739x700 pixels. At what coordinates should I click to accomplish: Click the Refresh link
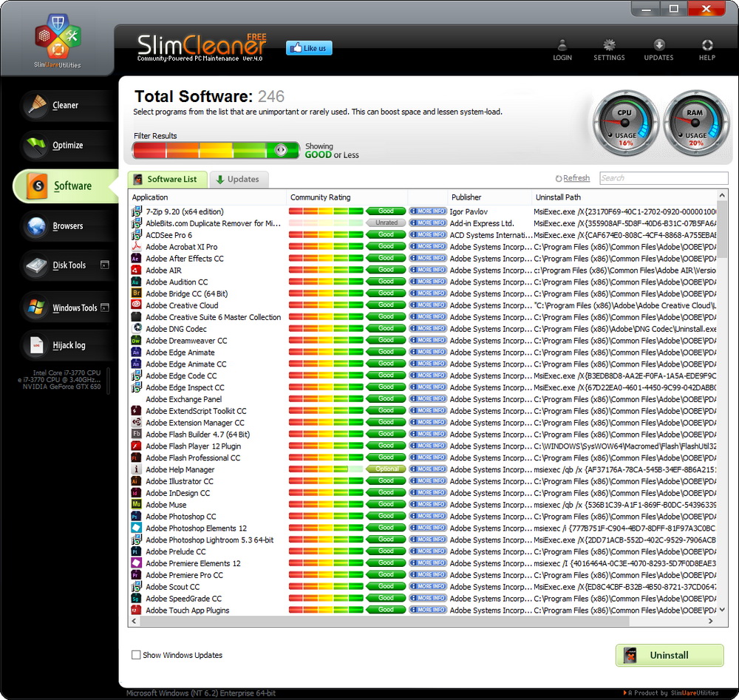(576, 178)
